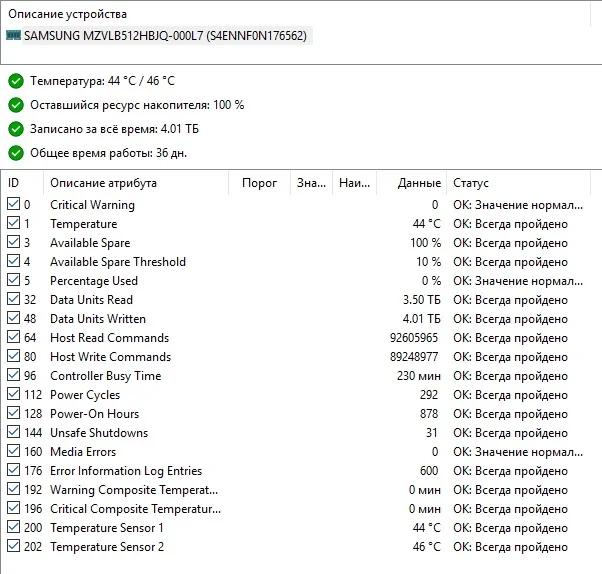Click the Общее время работы: 36 дн. line
Viewport: 602px width, 574px height.
[x=109, y=153]
